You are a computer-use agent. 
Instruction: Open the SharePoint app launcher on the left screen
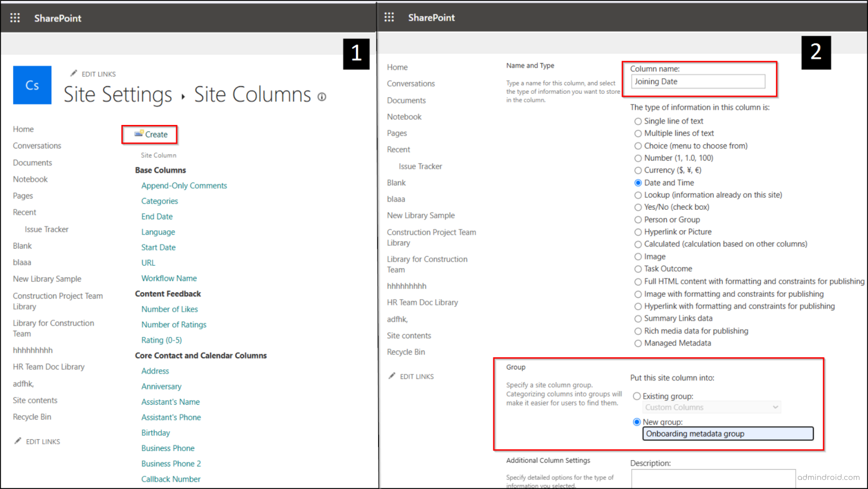pyautogui.click(x=15, y=18)
